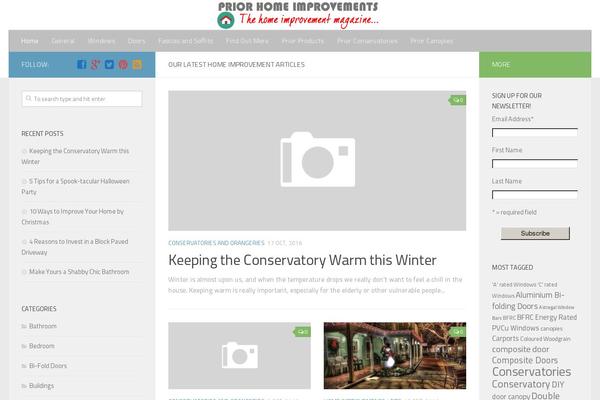Click comment badge on the street photo thumbnail
The image size is (600, 400).
click(458, 332)
